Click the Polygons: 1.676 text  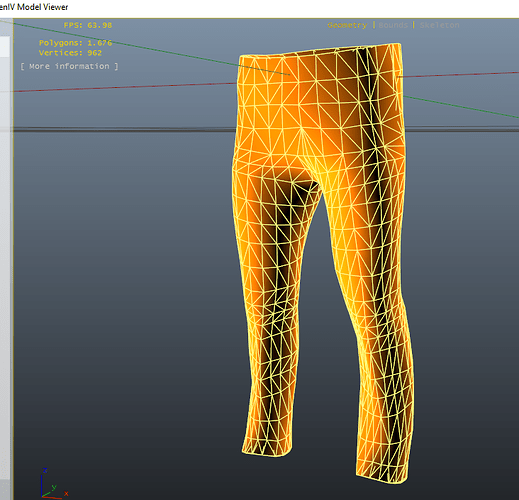[75, 43]
